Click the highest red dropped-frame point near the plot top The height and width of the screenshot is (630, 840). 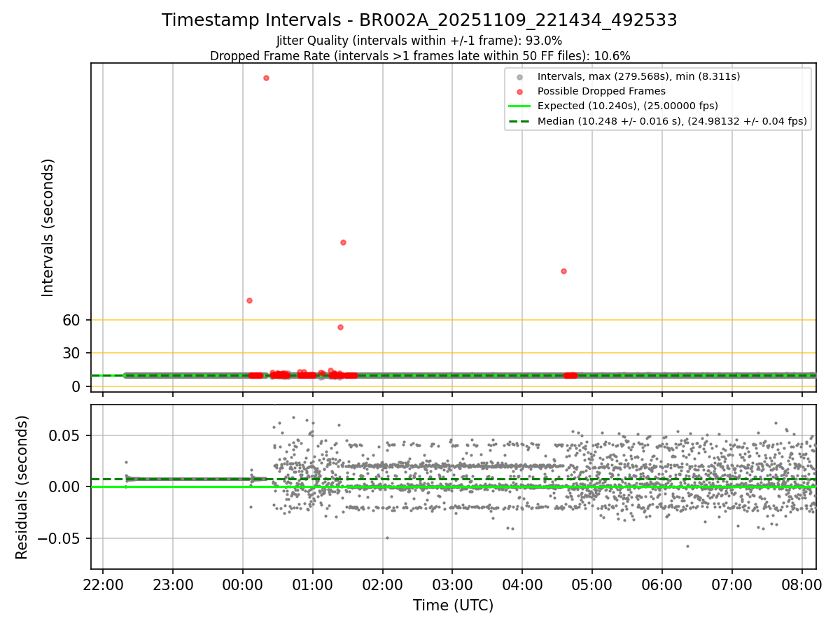[266, 78]
